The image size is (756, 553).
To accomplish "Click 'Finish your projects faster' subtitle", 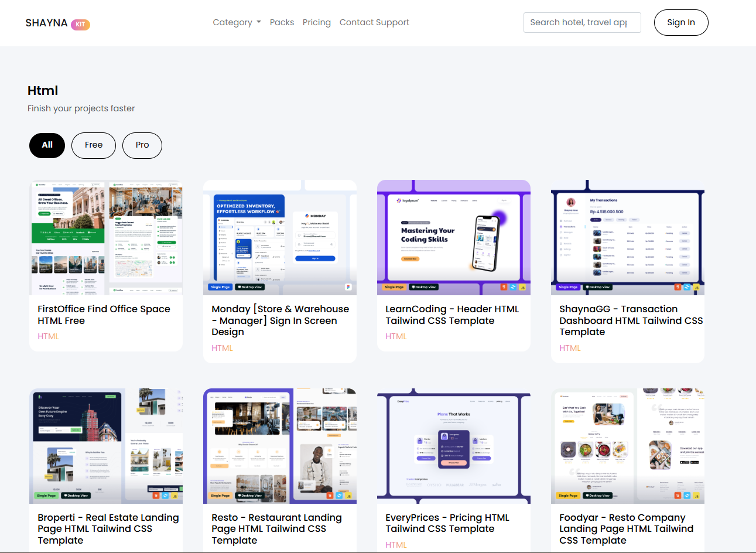I will tap(81, 108).
